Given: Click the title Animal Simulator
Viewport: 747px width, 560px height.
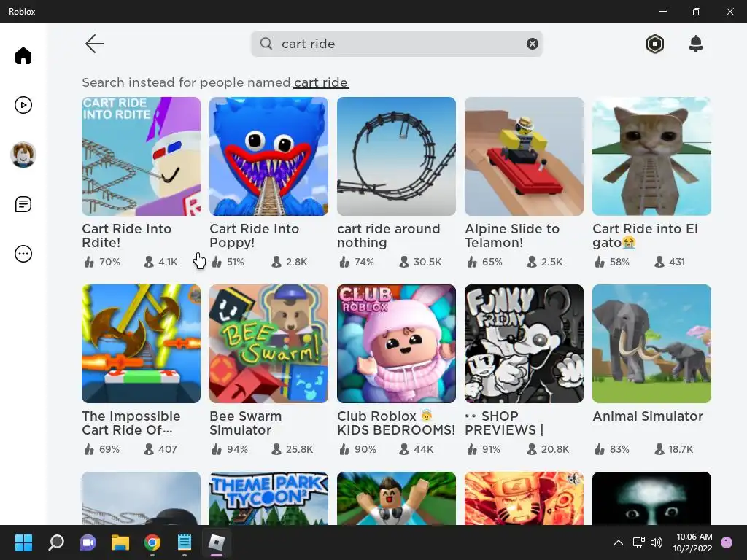Looking at the screenshot, I should pos(648,416).
